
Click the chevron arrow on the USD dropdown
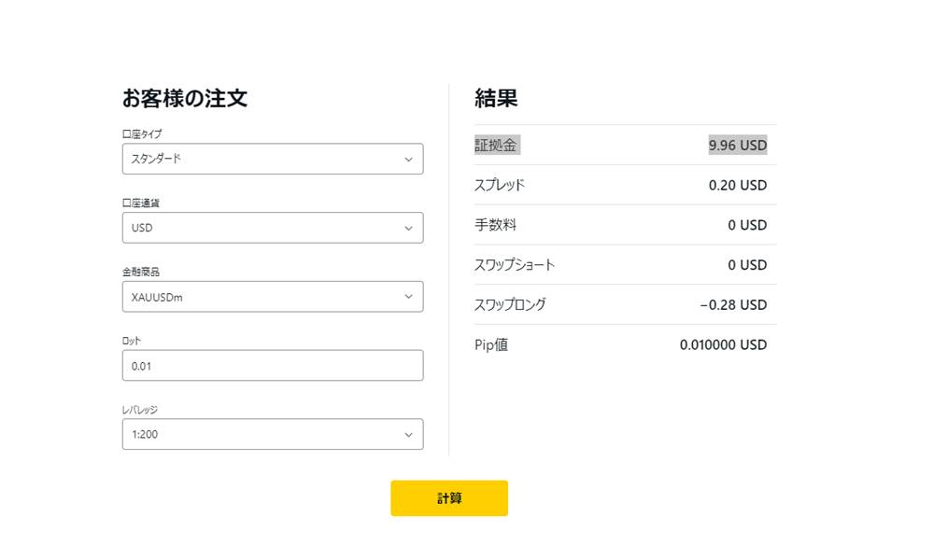(x=408, y=228)
